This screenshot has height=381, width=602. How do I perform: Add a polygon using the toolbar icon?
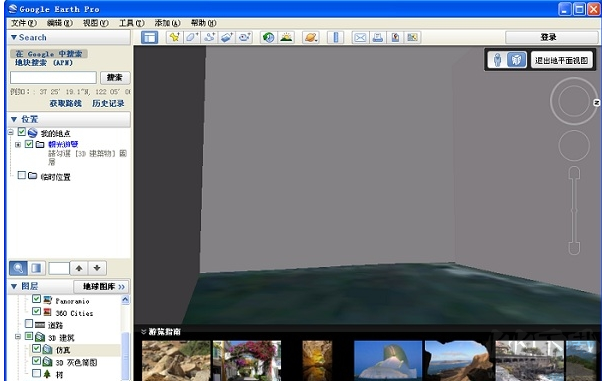(x=192, y=37)
